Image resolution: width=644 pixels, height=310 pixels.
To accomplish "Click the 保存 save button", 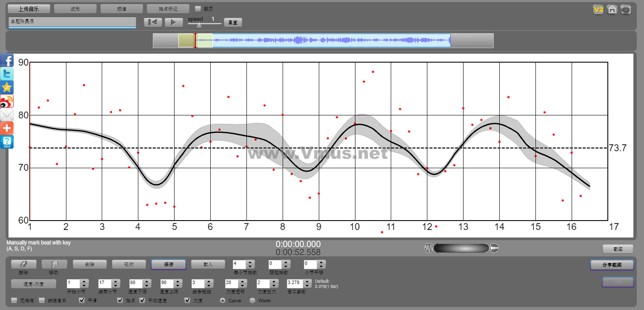I will point(169,264).
